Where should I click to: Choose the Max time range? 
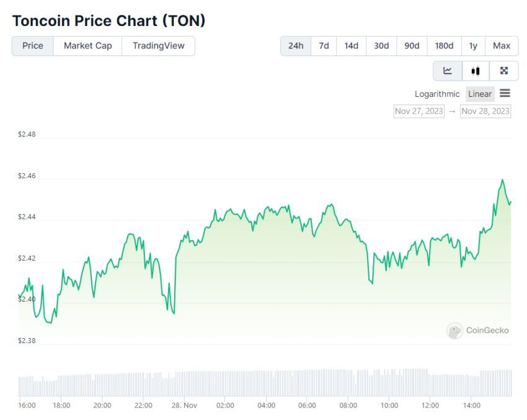tap(502, 46)
